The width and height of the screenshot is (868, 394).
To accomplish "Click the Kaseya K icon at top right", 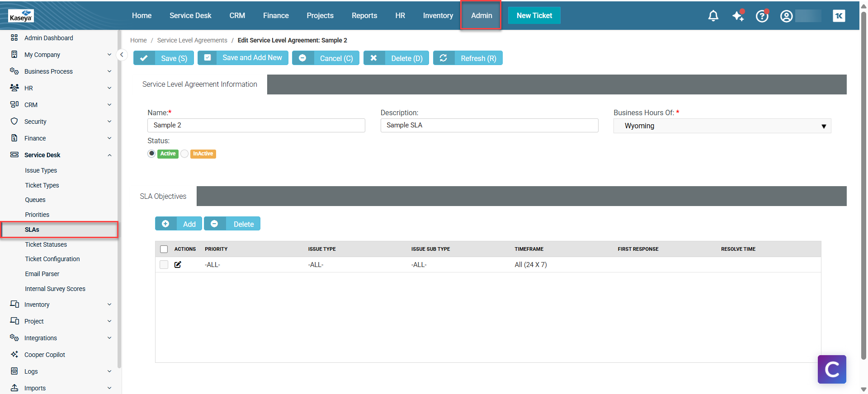I will tap(839, 16).
